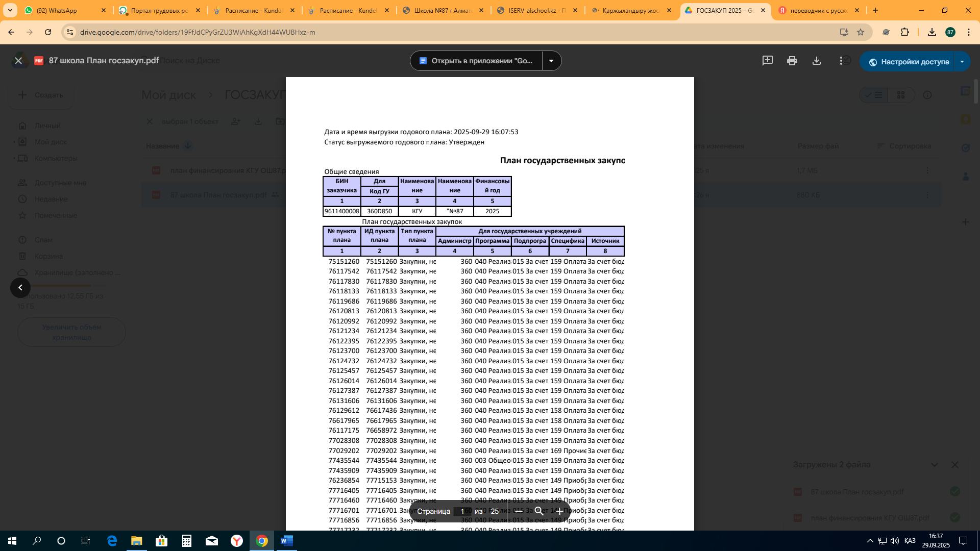Close the PDF preview overlay
This screenshot has height=551, width=980.
(18, 61)
